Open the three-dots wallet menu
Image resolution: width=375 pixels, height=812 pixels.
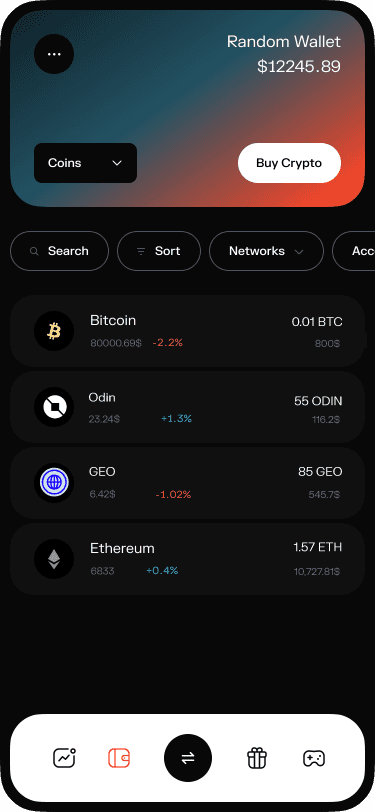coord(54,54)
